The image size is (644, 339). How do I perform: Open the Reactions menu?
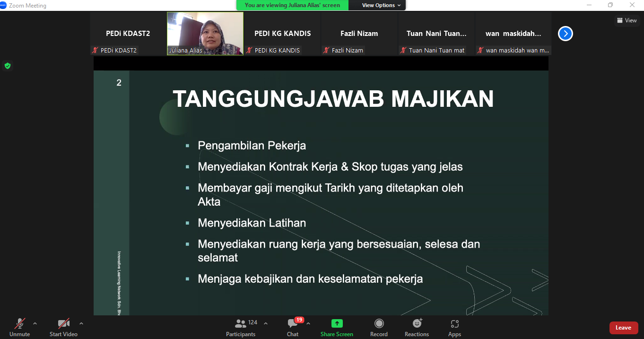point(417,327)
